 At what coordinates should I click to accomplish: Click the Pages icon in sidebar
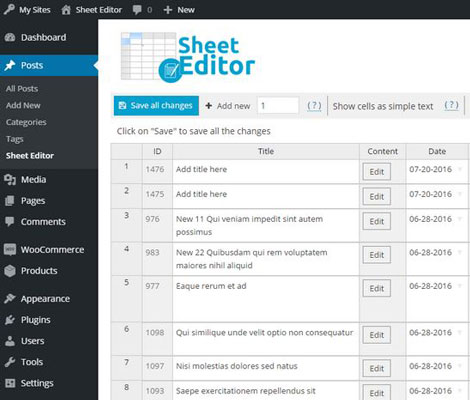(x=10, y=201)
